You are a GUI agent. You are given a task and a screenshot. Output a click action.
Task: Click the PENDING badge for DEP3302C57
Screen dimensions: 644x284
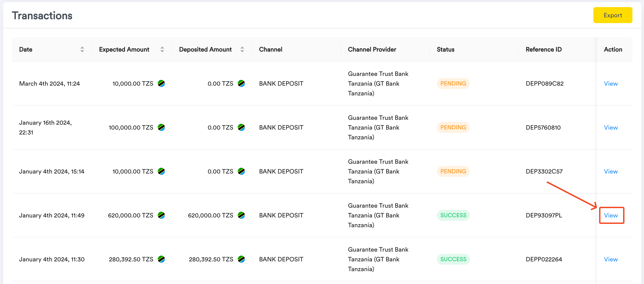tap(453, 171)
